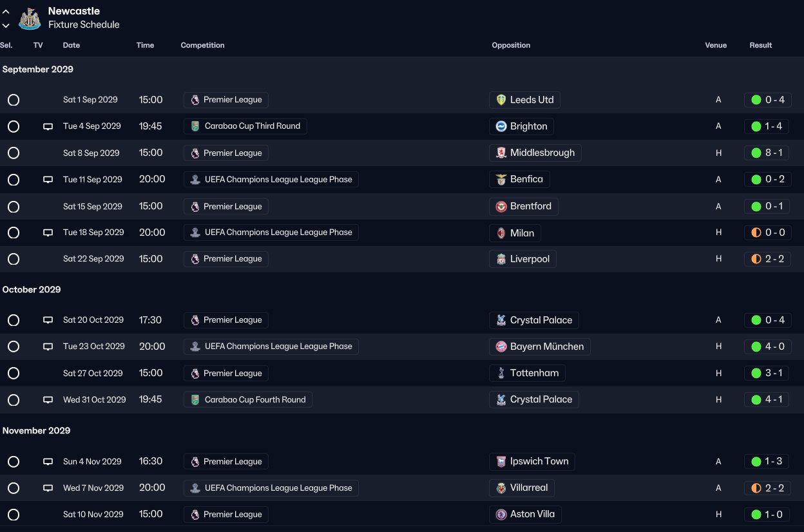
Task: Click the TV icon on Bayern München row
Action: [x=48, y=347]
